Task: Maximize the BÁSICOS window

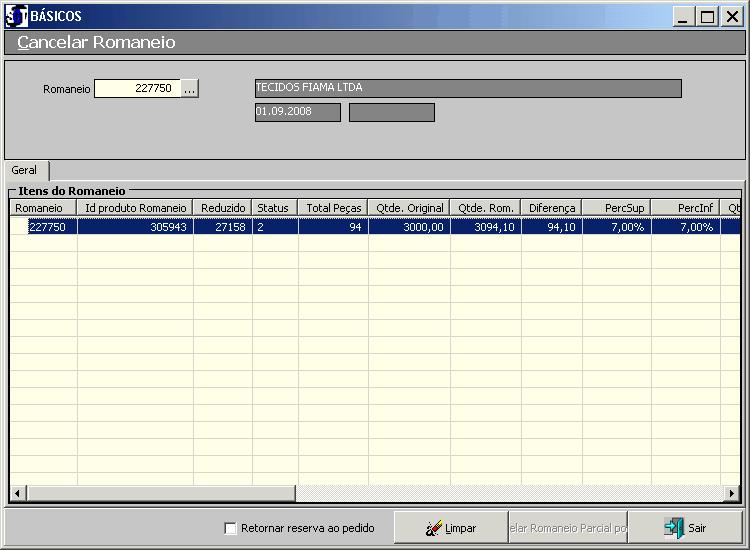Action: [x=708, y=17]
